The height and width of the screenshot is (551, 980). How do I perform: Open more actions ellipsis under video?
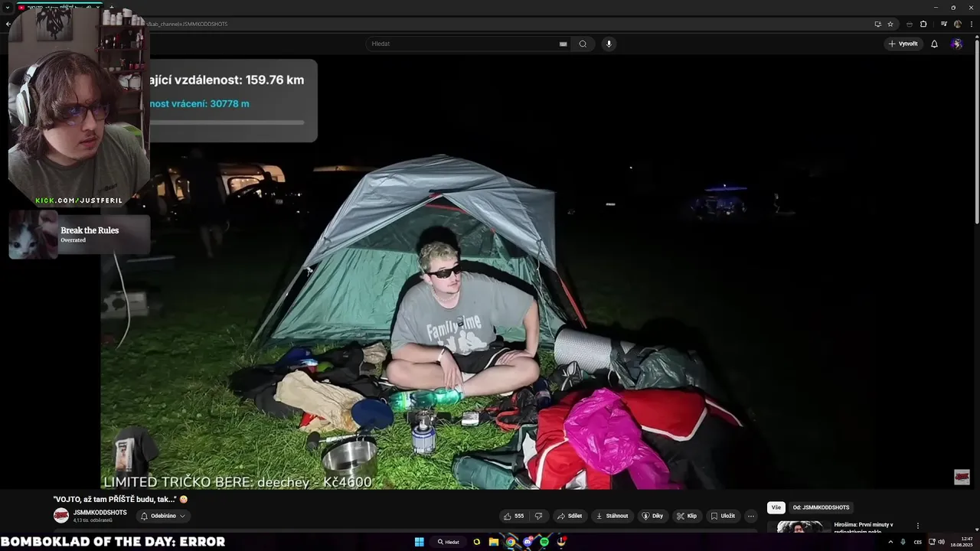pos(750,516)
